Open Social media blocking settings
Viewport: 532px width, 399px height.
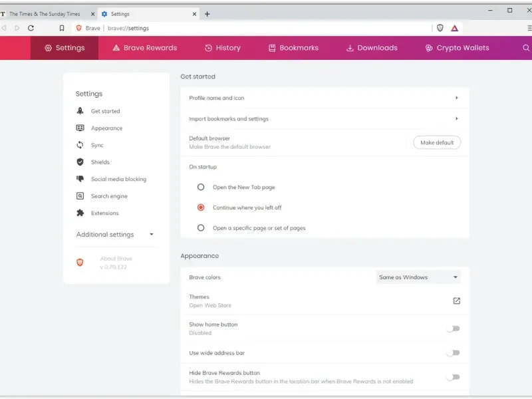(118, 180)
